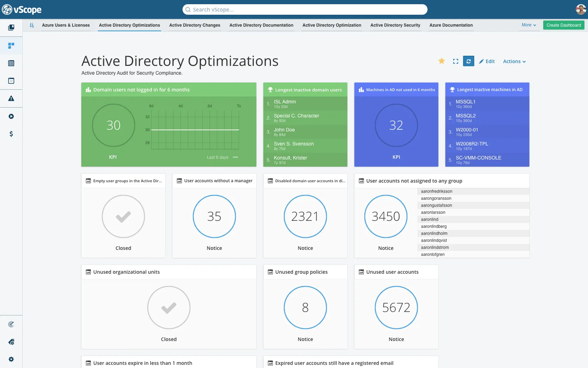This screenshot has width=588, height=368.
Task: Click the 8 unused group policies circle
Action: click(305, 307)
